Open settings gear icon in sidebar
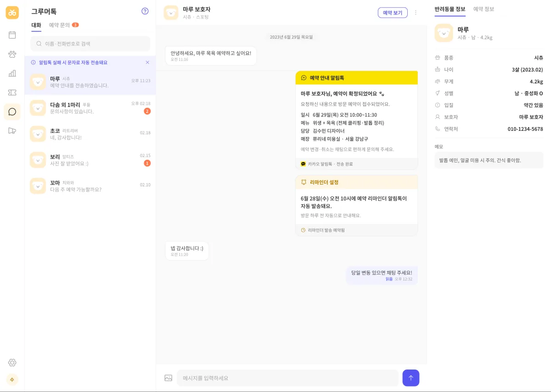The width and height of the screenshot is (551, 392). (x=12, y=363)
